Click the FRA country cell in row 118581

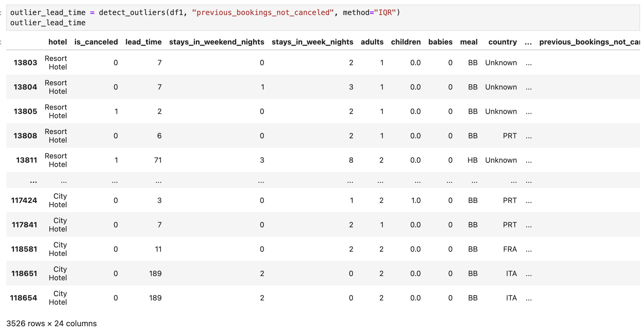click(510, 249)
